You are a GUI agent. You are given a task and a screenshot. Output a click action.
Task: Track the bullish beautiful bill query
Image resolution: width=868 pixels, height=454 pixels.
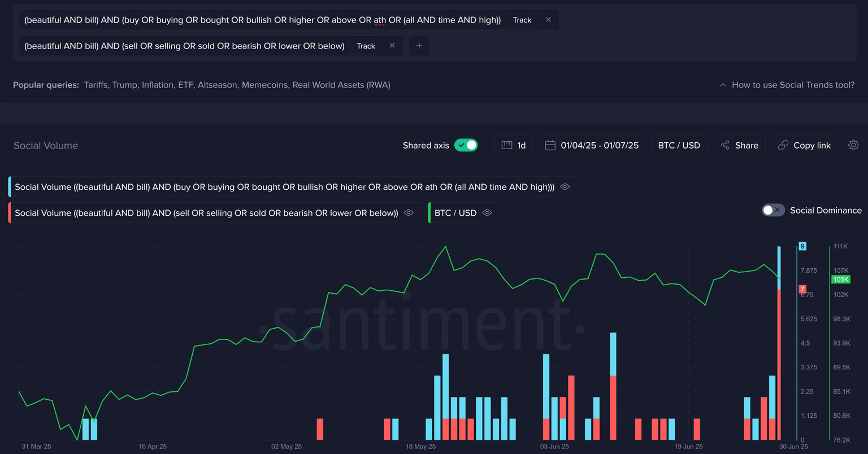[x=522, y=20]
